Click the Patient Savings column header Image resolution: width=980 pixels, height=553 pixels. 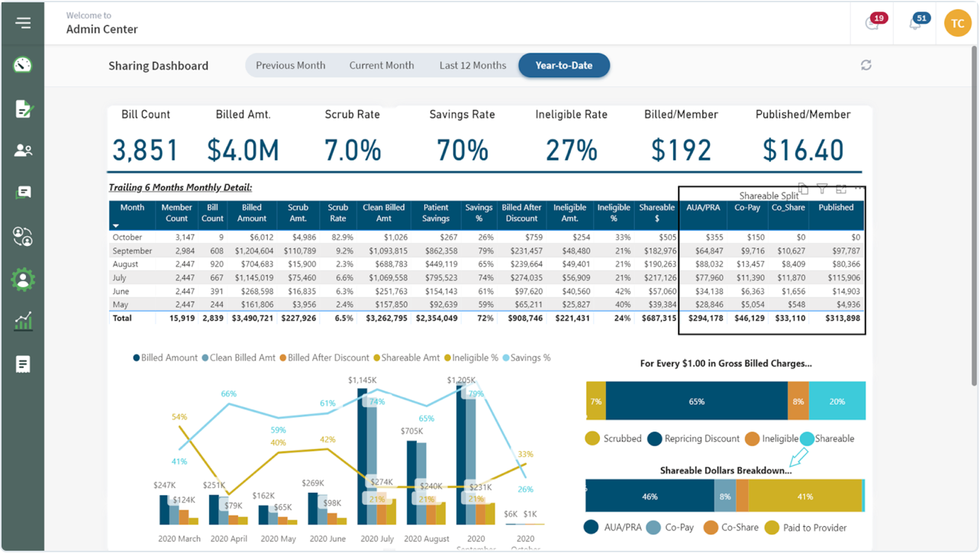[436, 215]
